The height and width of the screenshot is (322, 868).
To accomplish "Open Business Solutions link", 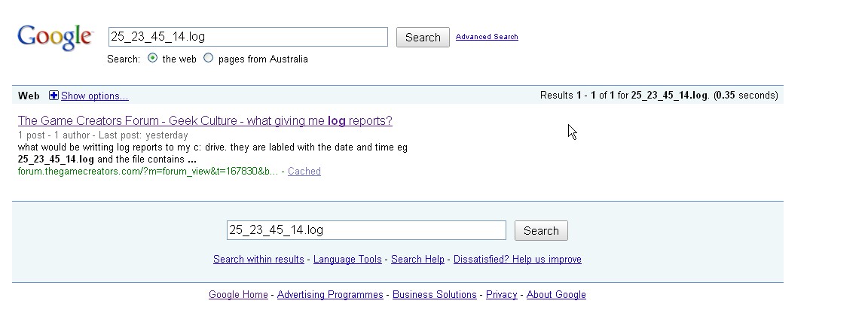I will coord(435,295).
